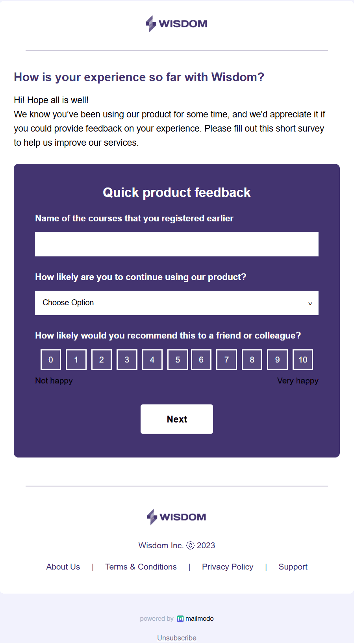Image resolution: width=354 pixels, height=644 pixels.
Task: Select rating 4 on the happiness slider scale
Action: point(152,359)
